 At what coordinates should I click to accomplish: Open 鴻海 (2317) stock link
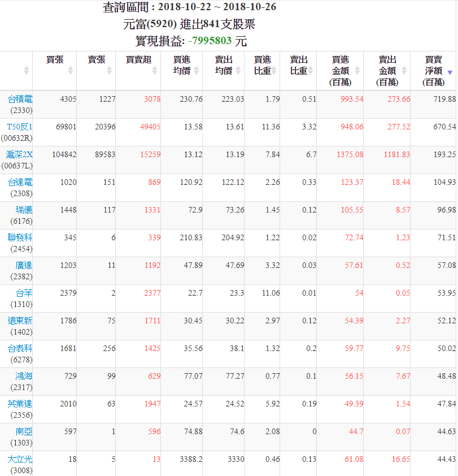24,376
